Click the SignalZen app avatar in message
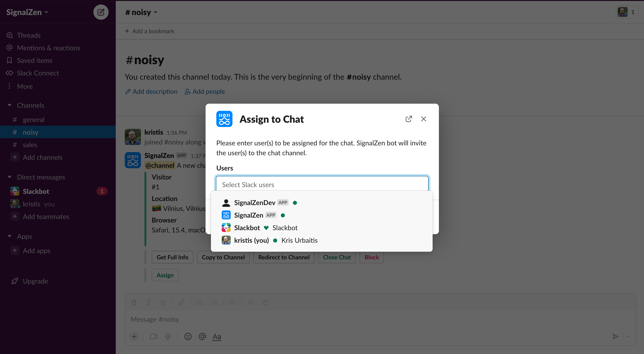This screenshot has width=644, height=354. coord(133,160)
